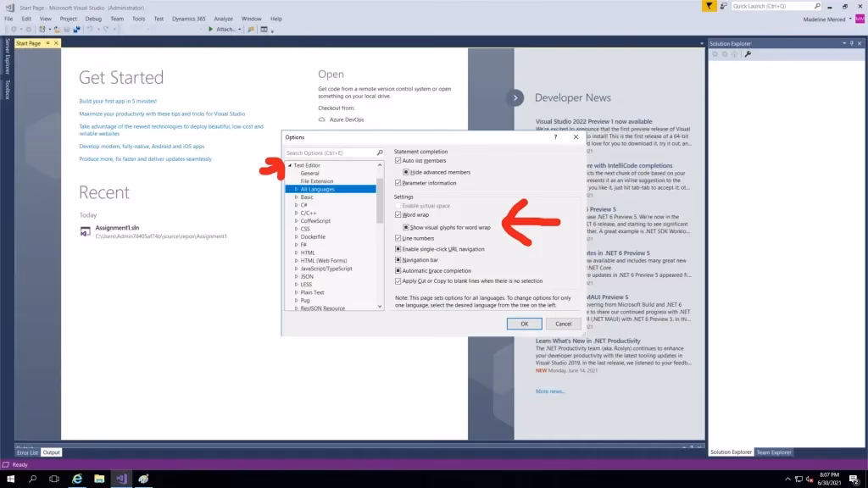Click the Solution Explorer Properties wrench icon
Image resolution: width=868 pixels, height=488 pixels.
(748, 54)
